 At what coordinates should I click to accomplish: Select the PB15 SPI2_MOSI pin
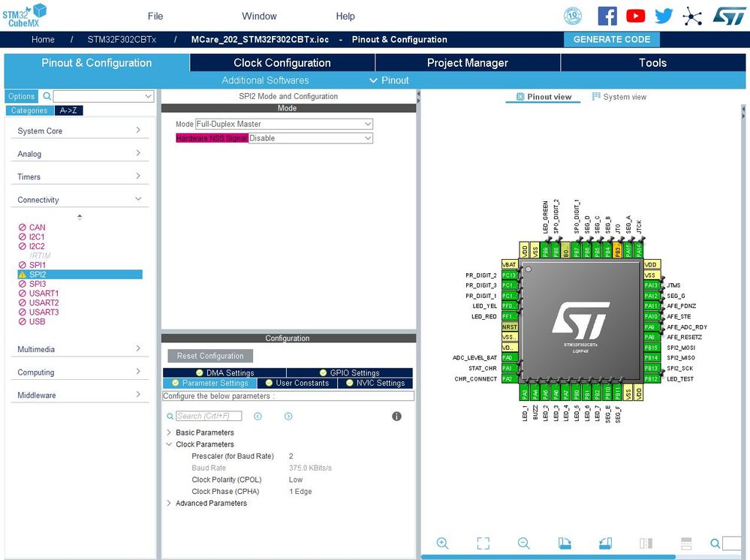[x=652, y=348]
